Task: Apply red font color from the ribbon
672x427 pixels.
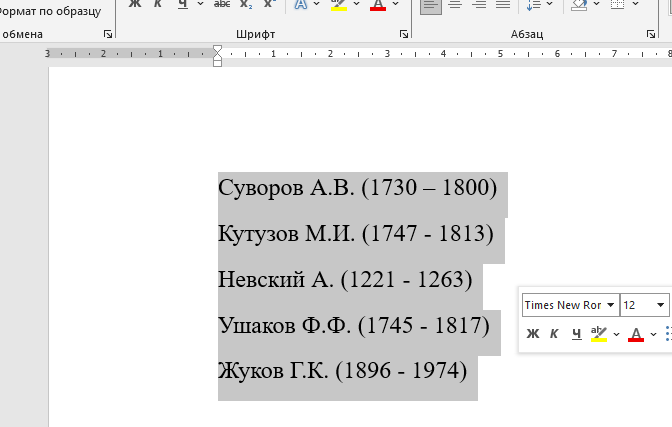Action: 378,3
